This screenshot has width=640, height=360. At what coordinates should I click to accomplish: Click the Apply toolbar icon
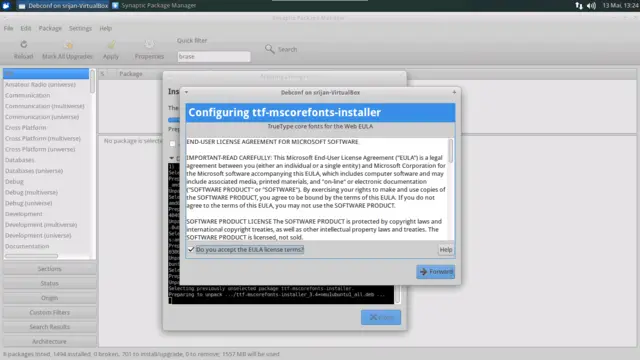point(111,44)
